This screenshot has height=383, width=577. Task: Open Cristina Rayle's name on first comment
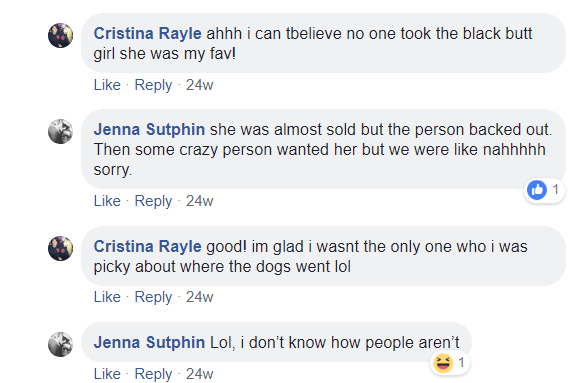click(147, 33)
